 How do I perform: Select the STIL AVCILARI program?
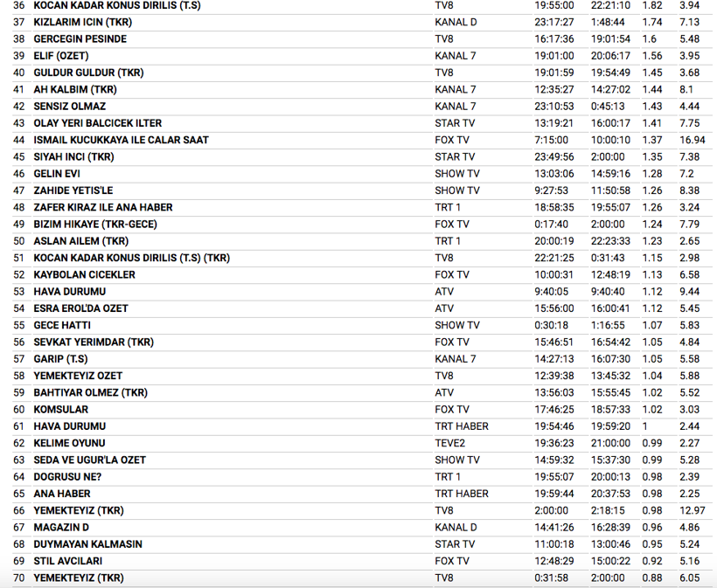67,561
